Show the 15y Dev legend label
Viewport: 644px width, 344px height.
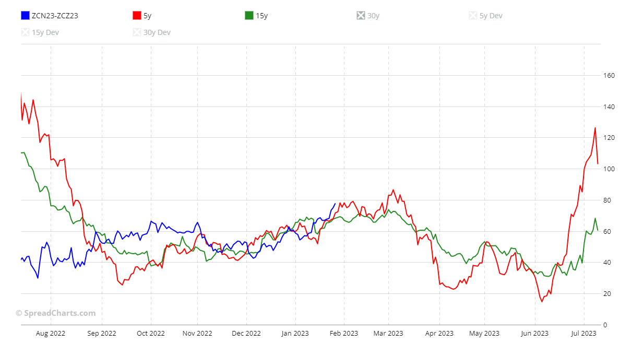click(x=45, y=32)
